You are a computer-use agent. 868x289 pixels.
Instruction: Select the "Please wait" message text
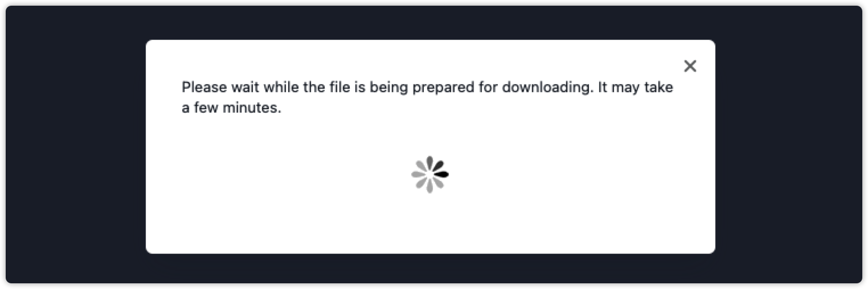[427, 97]
